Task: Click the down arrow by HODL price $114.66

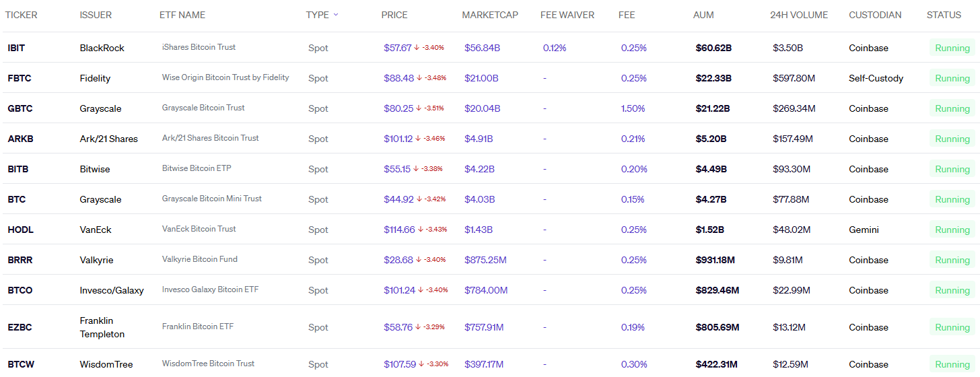Action: (x=420, y=230)
